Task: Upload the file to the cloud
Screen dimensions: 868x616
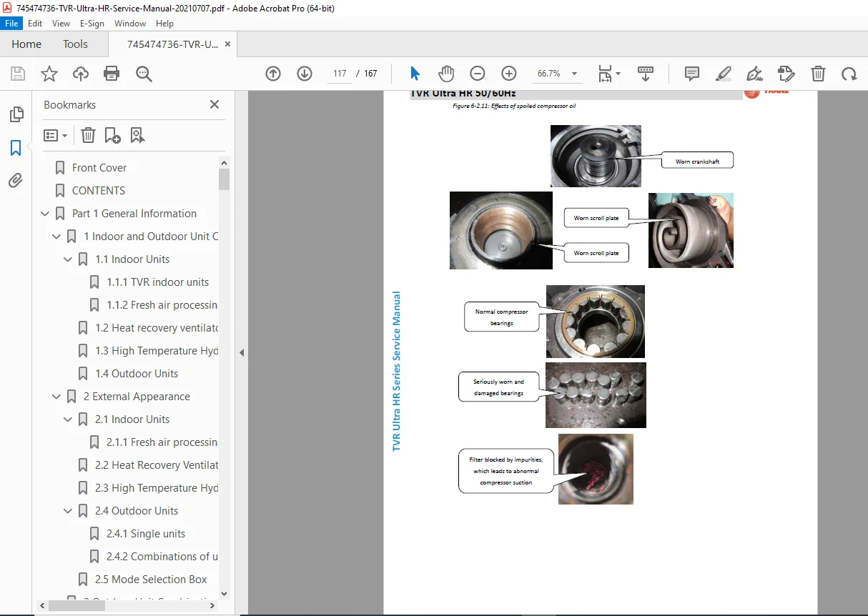Action: click(81, 74)
